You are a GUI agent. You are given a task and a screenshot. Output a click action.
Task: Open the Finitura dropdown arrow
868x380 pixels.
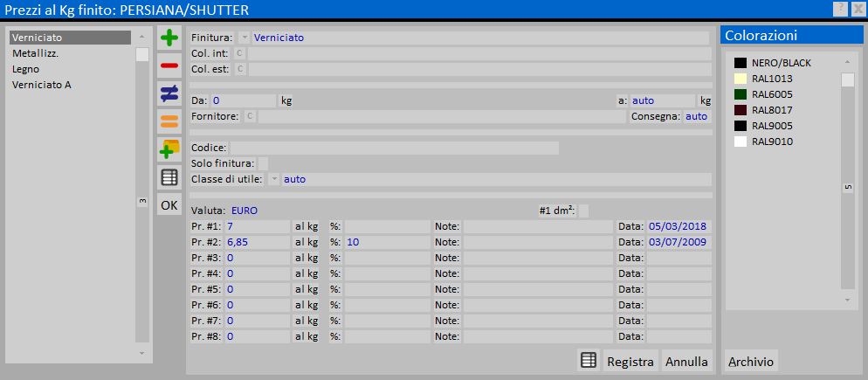coord(245,38)
